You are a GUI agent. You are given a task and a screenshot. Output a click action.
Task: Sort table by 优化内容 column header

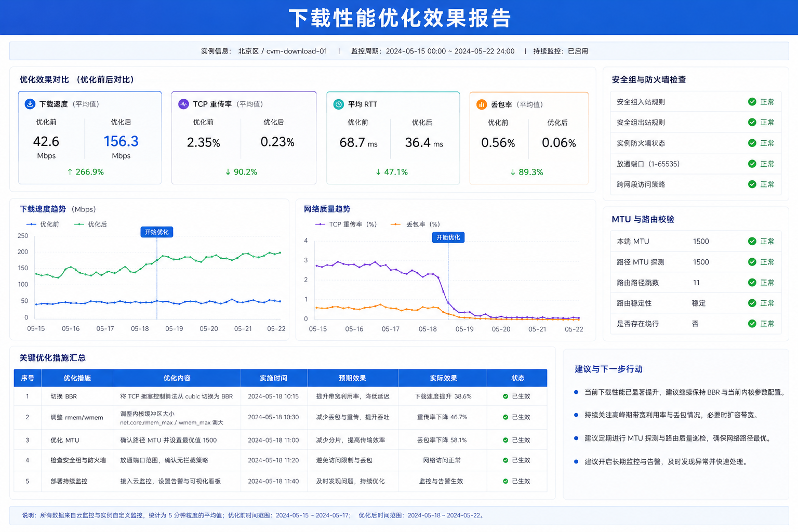[x=177, y=378]
